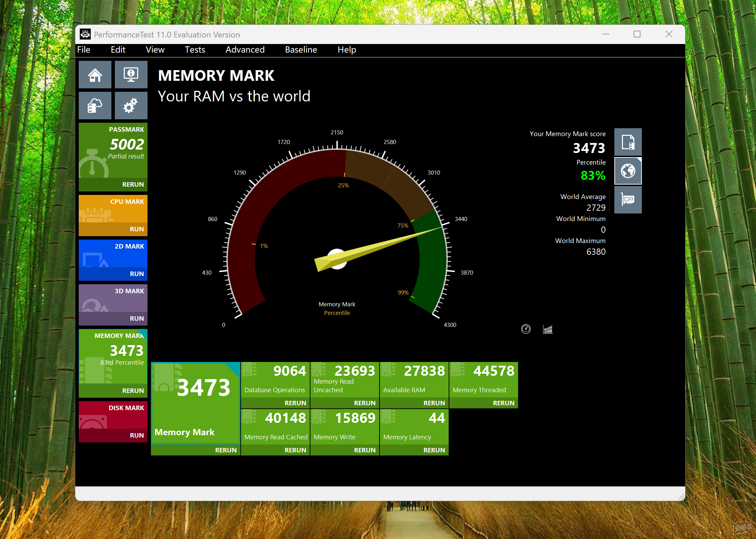This screenshot has width=756, height=539.
Task: Click the PerformanceTest app icon in title bar
Action: click(x=85, y=34)
